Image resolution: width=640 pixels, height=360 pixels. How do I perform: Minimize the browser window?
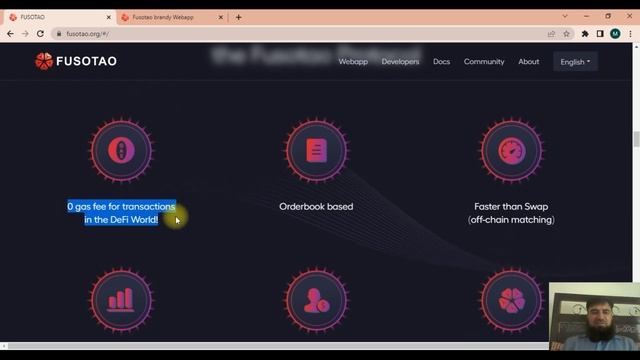[587, 16]
